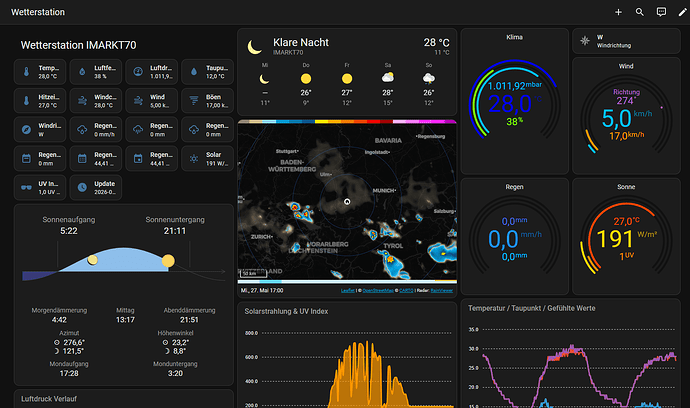Open the Taupu 12,0 °C dew point chip
This screenshot has width=690, height=408.
(x=207, y=72)
